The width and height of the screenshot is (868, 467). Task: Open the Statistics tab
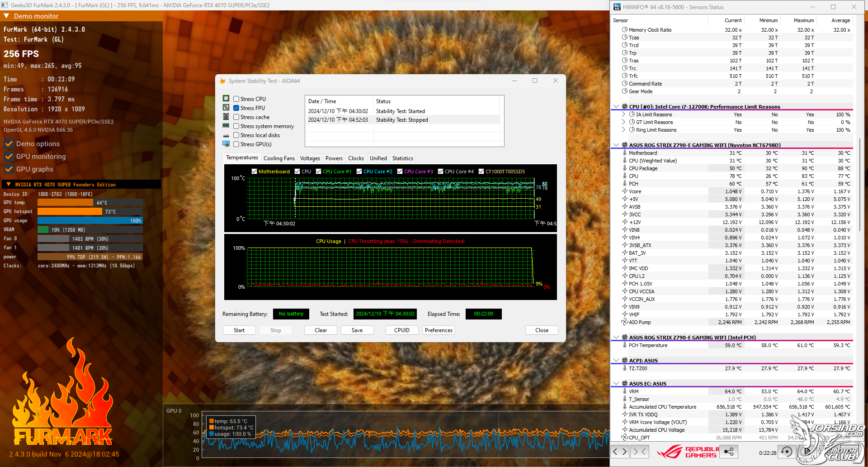[403, 158]
